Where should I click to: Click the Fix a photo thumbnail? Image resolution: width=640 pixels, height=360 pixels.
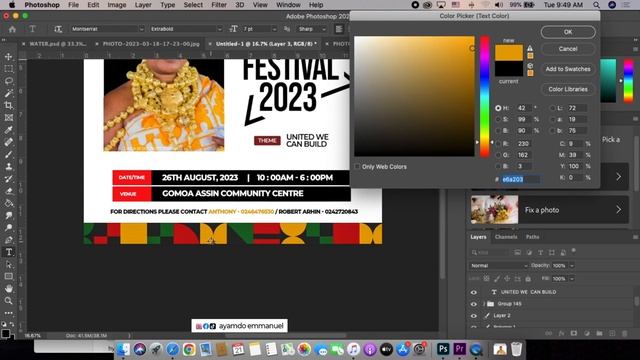[494, 210]
